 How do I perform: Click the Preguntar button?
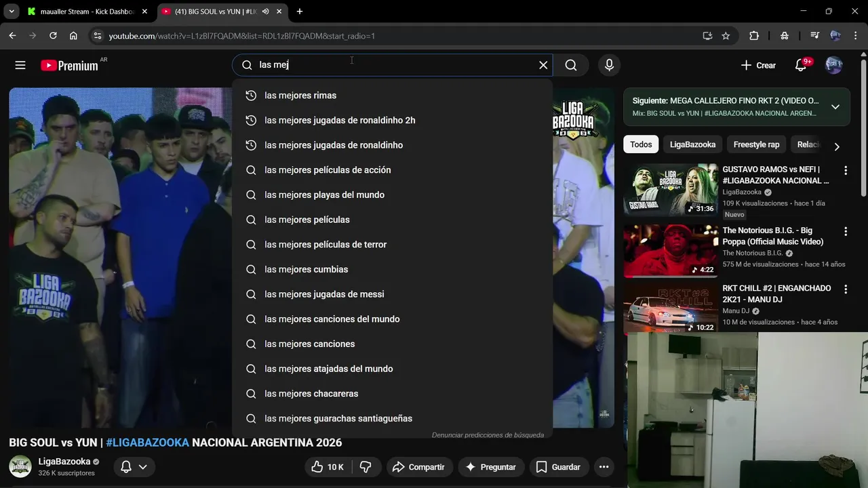[490, 467]
